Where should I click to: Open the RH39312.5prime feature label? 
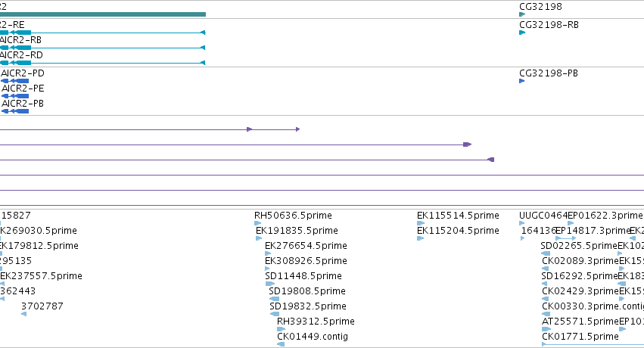[316, 322]
